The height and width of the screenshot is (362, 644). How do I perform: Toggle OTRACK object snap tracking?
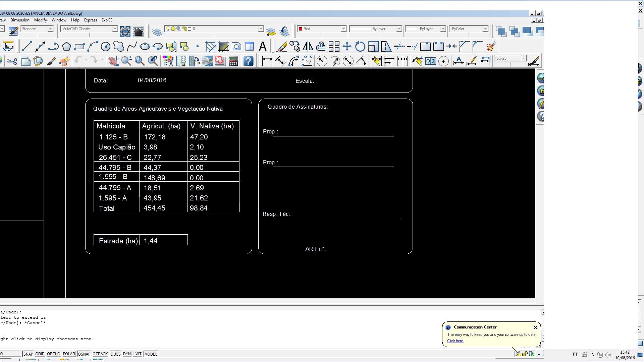point(100,354)
